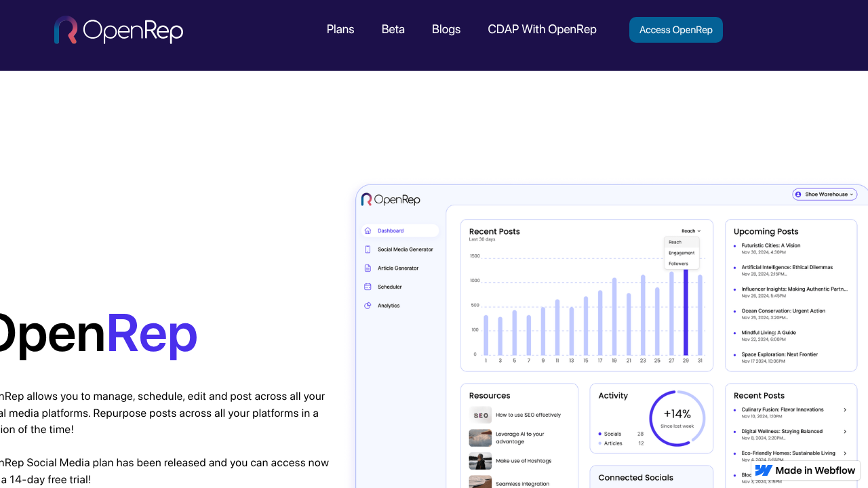Click the Access OpenRep button
868x488 pixels.
[x=675, y=30]
